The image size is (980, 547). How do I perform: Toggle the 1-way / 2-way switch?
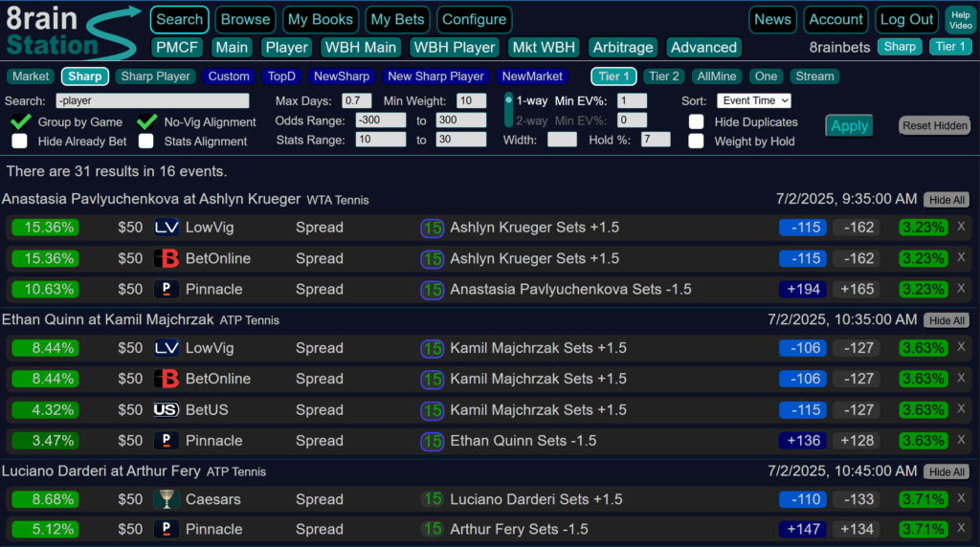pyautogui.click(x=509, y=110)
